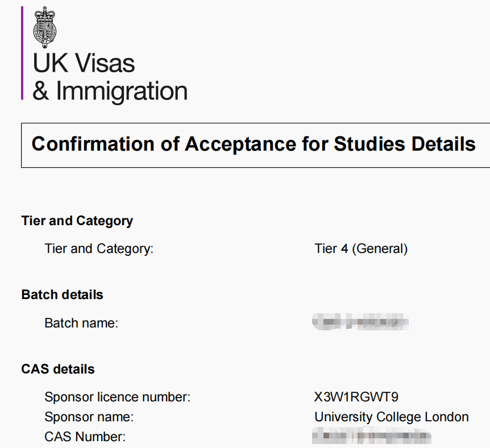Click the CAS details section heading
490x448 pixels.
(x=57, y=369)
